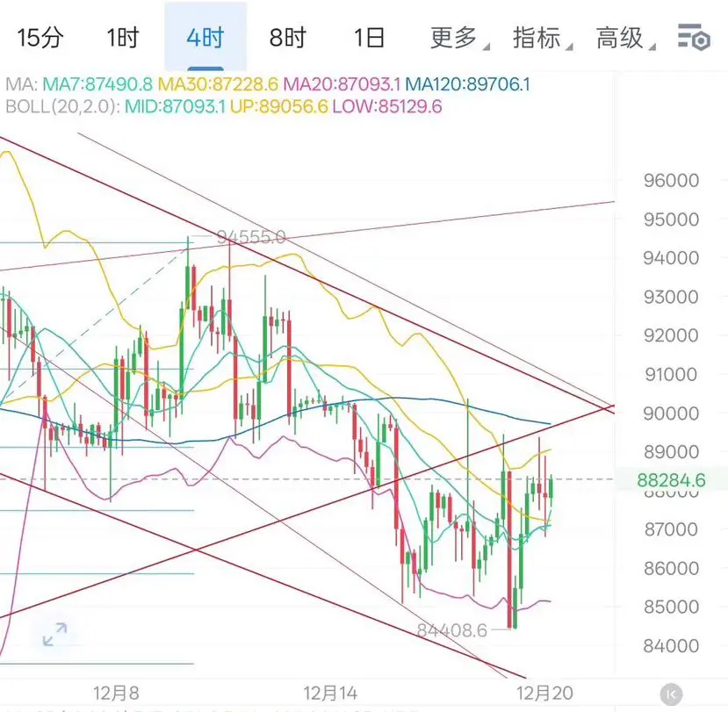Viewport: 728px width, 712px height.
Task: Open the 高级 advanced dropdown
Action: (625, 38)
